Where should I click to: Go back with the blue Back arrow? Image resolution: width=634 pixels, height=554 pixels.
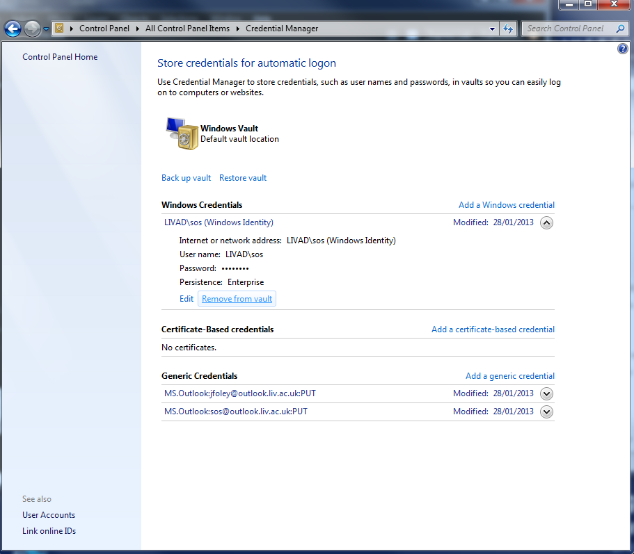tap(13, 29)
